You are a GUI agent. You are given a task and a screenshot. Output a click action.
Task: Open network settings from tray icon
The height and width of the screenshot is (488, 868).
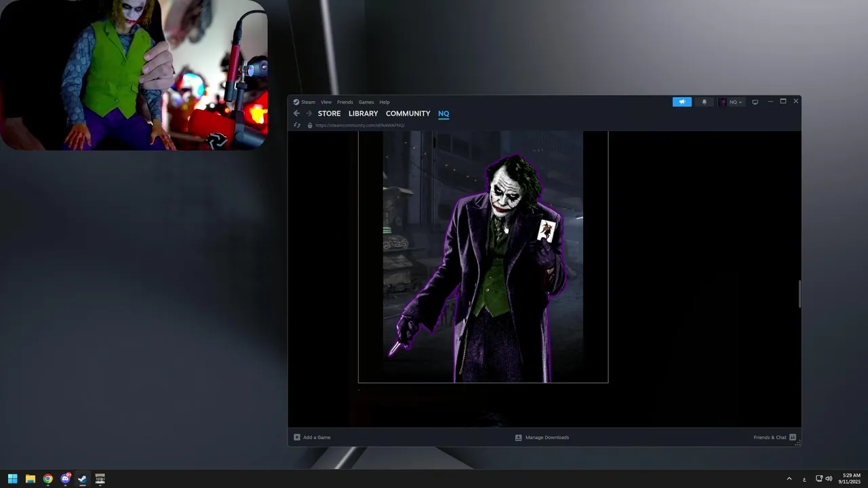tap(819, 479)
